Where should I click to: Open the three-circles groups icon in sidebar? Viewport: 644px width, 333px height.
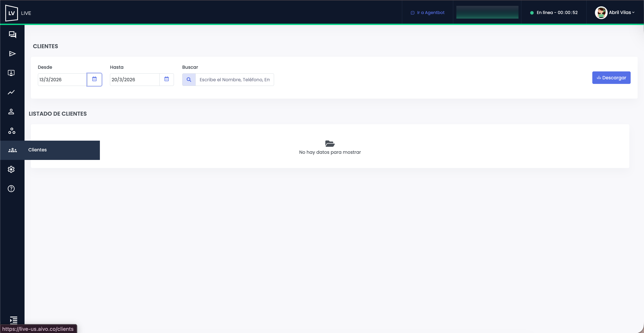click(x=12, y=131)
